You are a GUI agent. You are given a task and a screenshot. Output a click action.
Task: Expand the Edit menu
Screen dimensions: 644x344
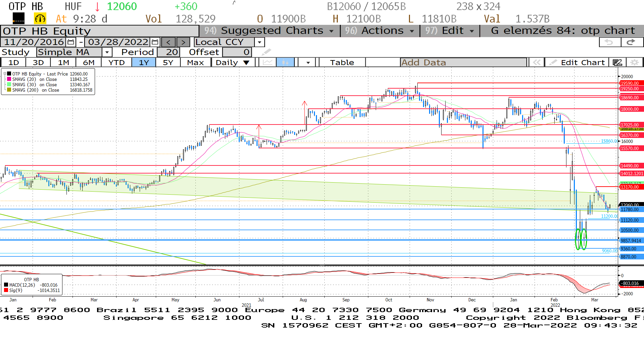point(450,31)
